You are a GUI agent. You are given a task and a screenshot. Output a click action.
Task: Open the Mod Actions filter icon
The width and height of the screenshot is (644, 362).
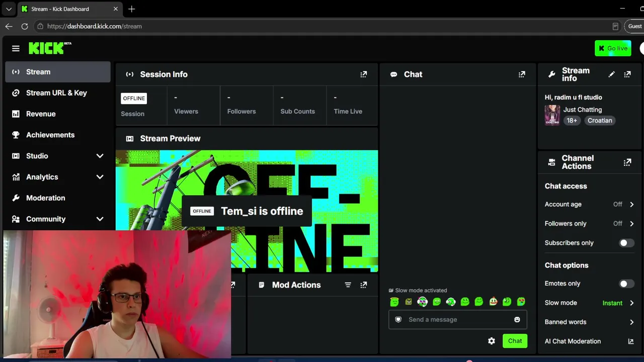(x=348, y=285)
